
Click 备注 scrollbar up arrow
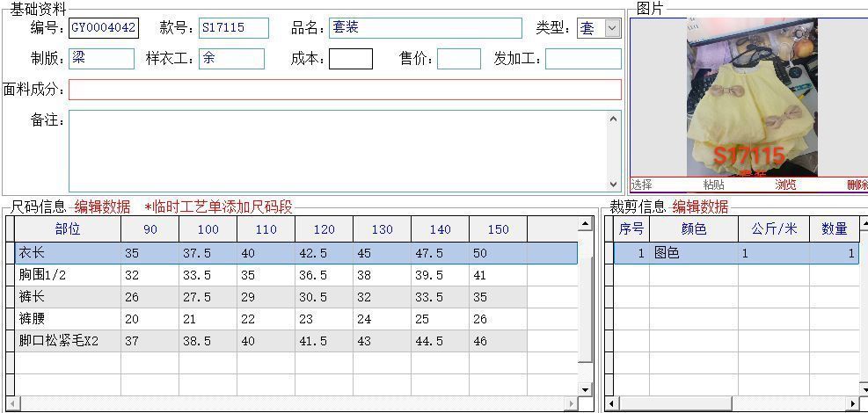coord(613,119)
